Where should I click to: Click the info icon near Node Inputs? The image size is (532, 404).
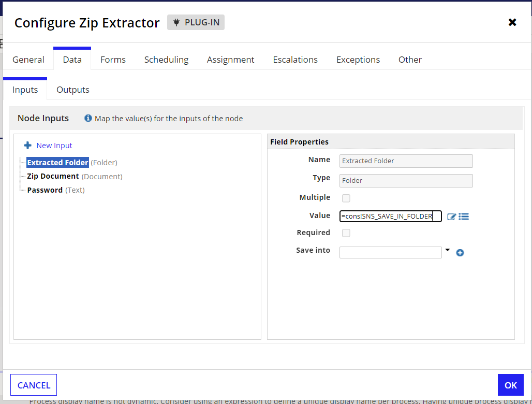88,118
